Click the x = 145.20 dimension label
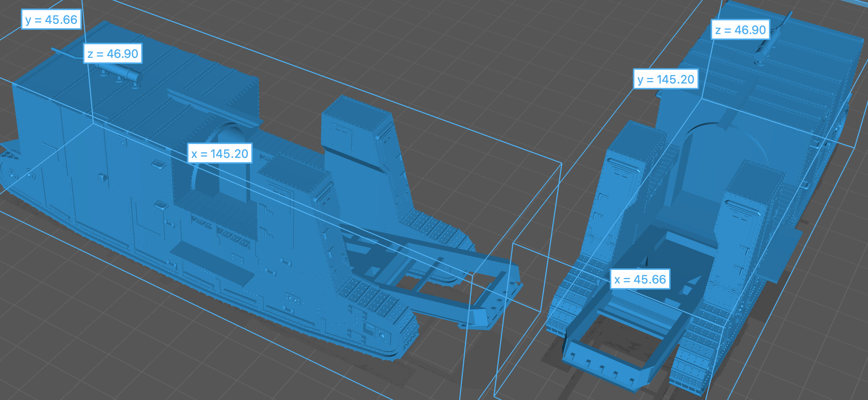Screen dimensions: 868x400 (x=220, y=153)
